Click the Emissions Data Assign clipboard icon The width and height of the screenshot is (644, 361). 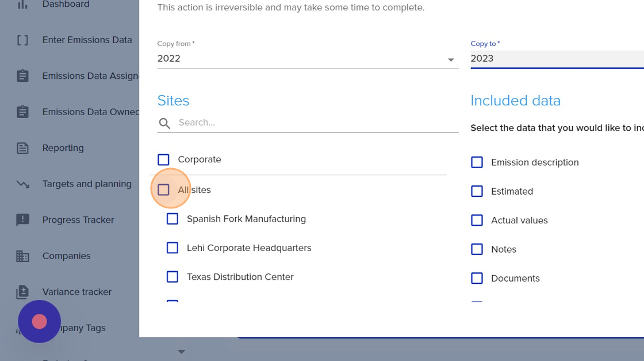coord(22,75)
